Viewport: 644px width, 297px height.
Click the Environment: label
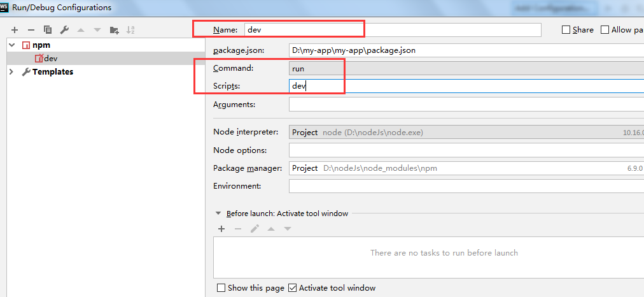[237, 186]
